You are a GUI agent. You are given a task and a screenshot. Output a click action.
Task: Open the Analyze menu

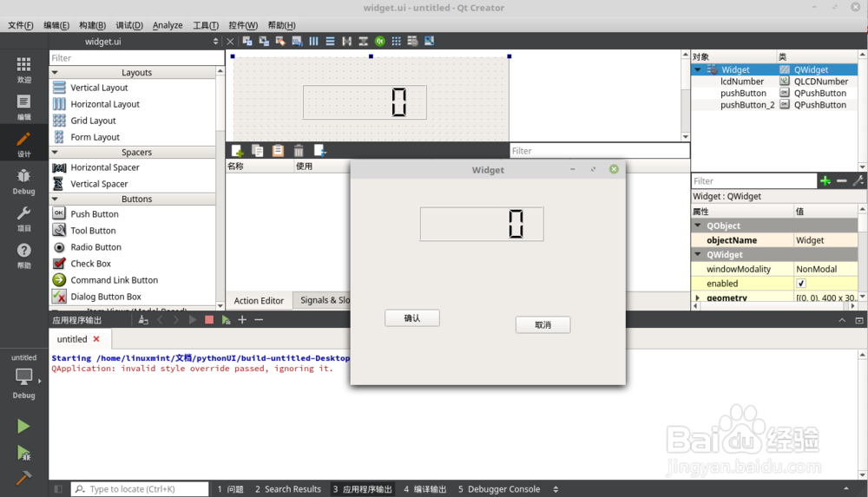(168, 25)
